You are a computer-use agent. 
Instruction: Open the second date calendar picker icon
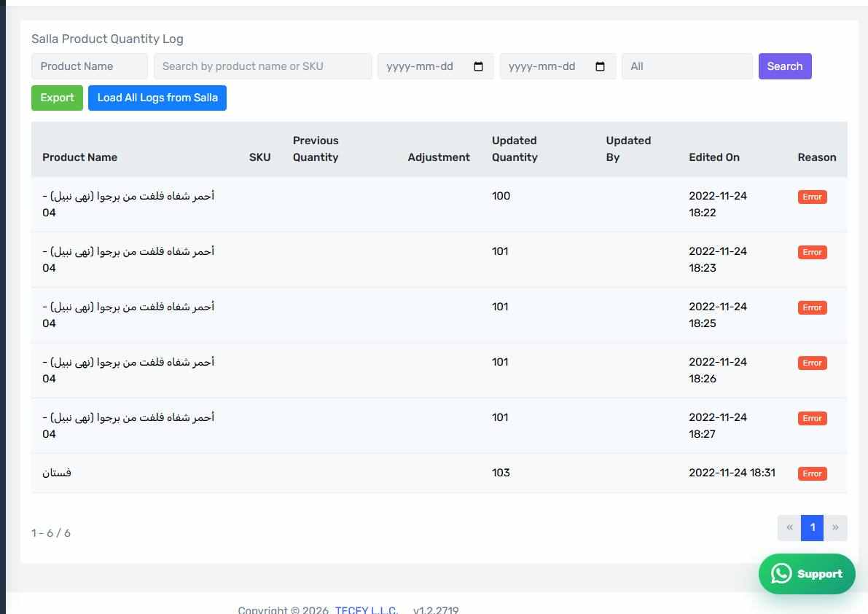600,66
